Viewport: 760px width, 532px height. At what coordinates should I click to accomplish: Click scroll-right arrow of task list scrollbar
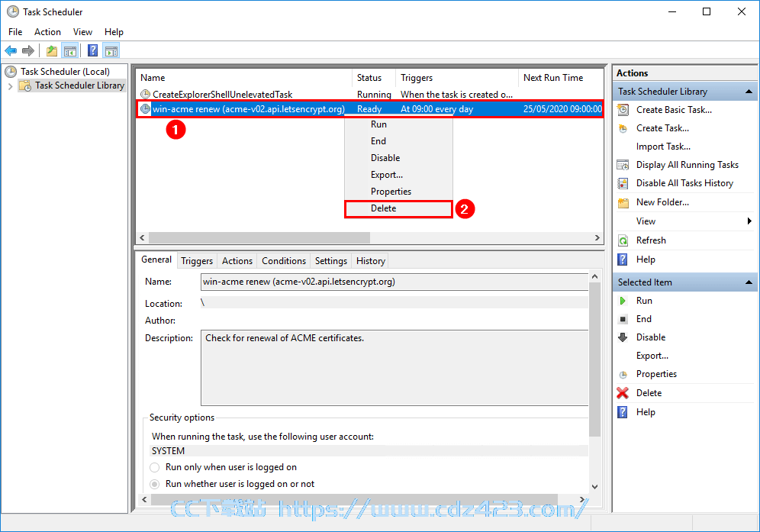pos(597,237)
